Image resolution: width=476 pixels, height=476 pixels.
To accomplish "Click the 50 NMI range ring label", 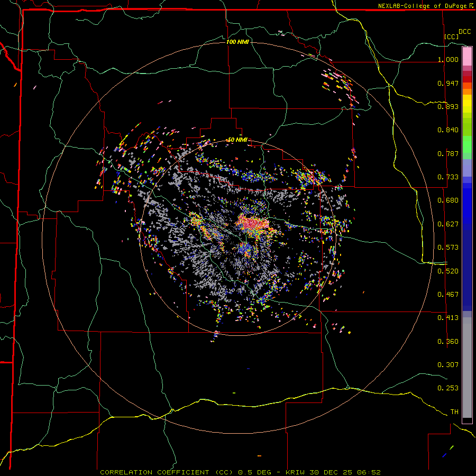I will tap(237, 140).
